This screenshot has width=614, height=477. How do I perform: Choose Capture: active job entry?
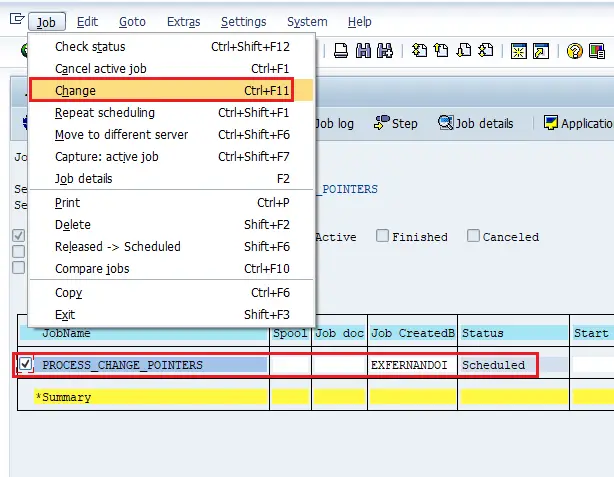coord(172,157)
